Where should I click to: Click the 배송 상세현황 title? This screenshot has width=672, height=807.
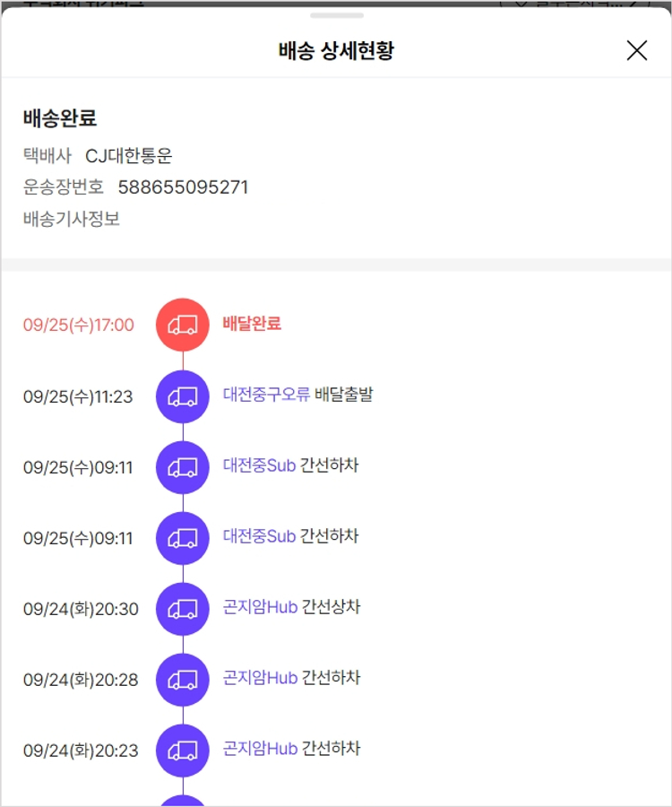click(x=336, y=51)
